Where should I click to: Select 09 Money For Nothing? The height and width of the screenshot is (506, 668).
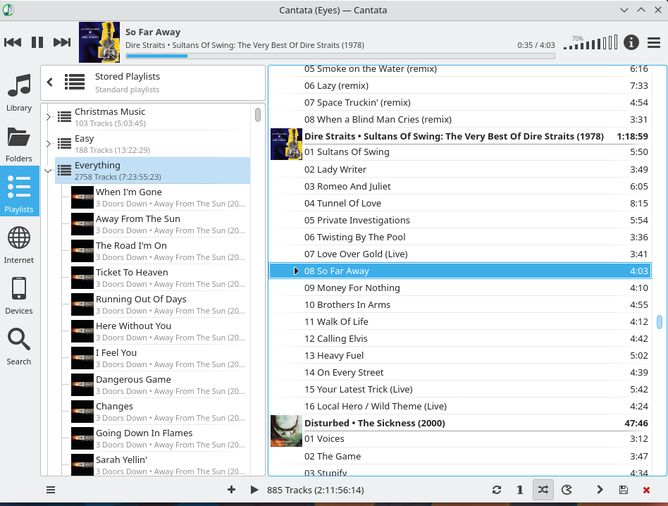click(x=460, y=288)
